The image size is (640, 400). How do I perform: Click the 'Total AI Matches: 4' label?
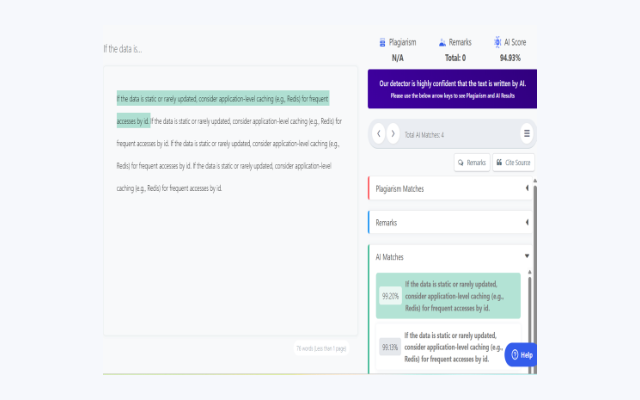coord(424,135)
